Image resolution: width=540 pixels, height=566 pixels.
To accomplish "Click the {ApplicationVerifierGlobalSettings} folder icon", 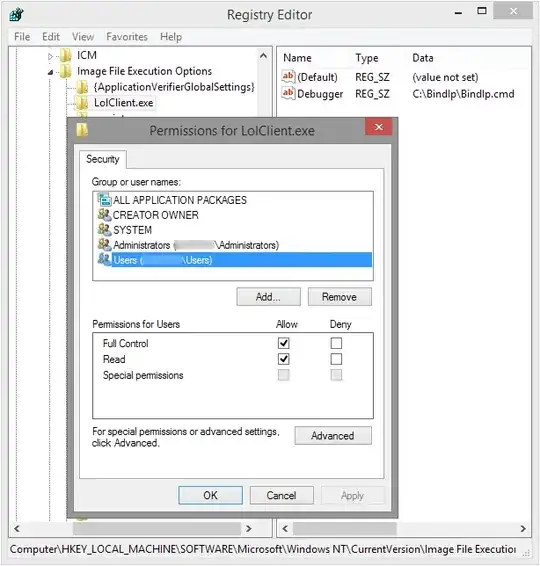I will 82,87.
